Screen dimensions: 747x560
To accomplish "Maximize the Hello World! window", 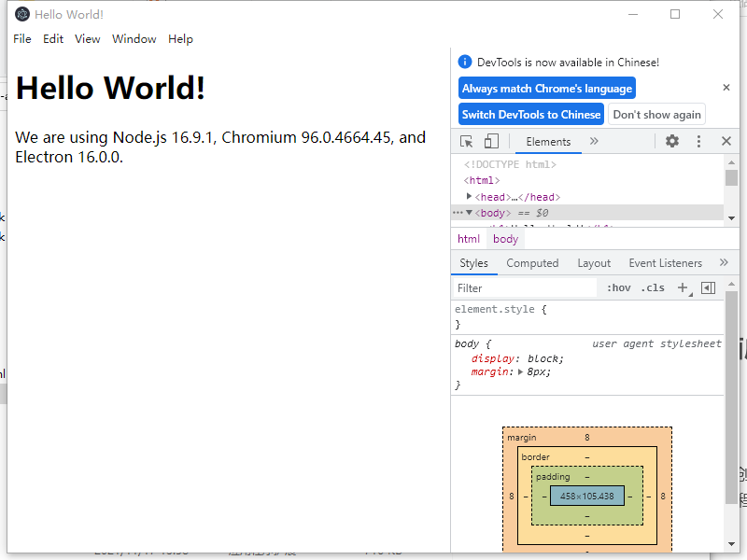I will (674, 14).
